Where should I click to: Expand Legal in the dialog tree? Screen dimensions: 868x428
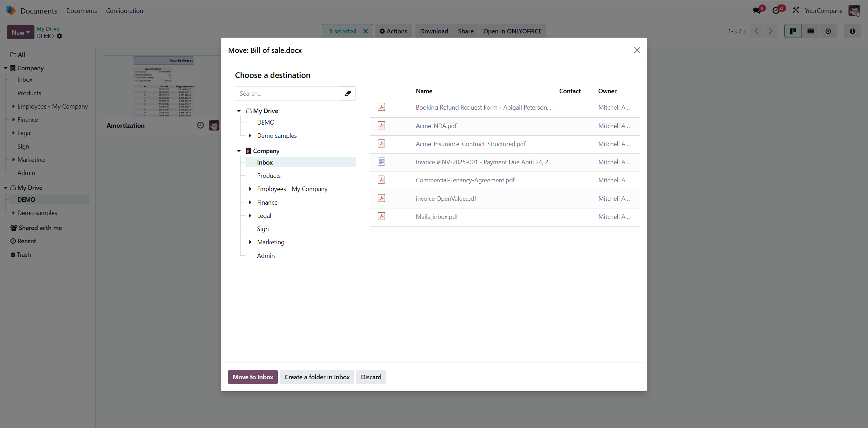pyautogui.click(x=250, y=215)
